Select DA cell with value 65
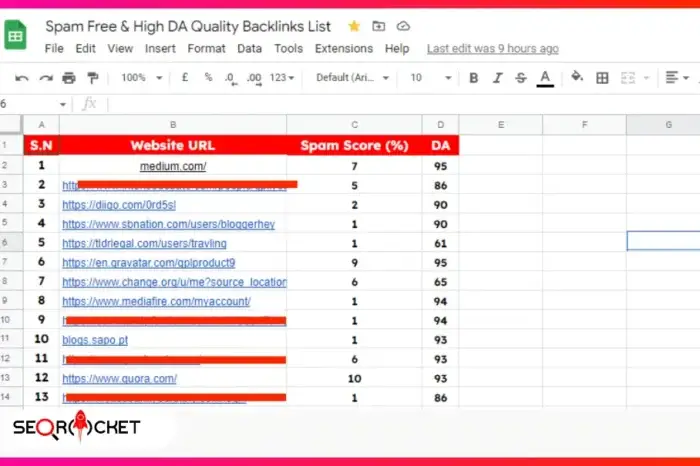This screenshot has width=700, height=466. [441, 282]
